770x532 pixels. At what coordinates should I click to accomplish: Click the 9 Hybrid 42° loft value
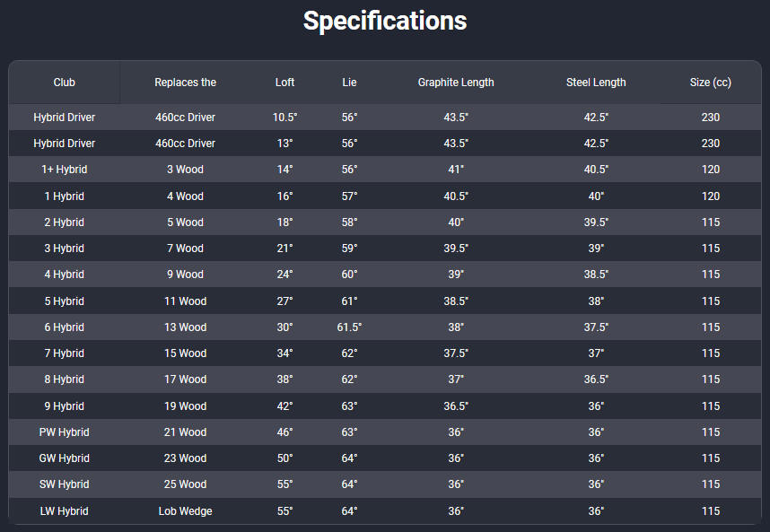click(284, 406)
